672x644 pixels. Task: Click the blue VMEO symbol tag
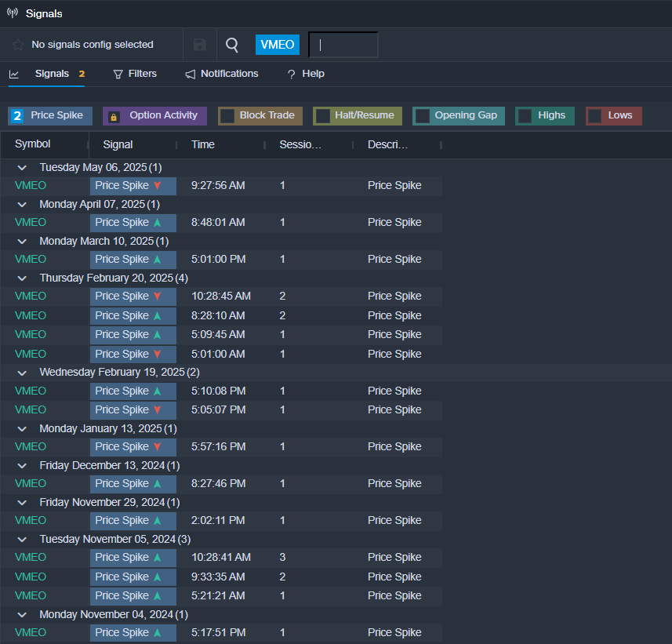pos(278,45)
